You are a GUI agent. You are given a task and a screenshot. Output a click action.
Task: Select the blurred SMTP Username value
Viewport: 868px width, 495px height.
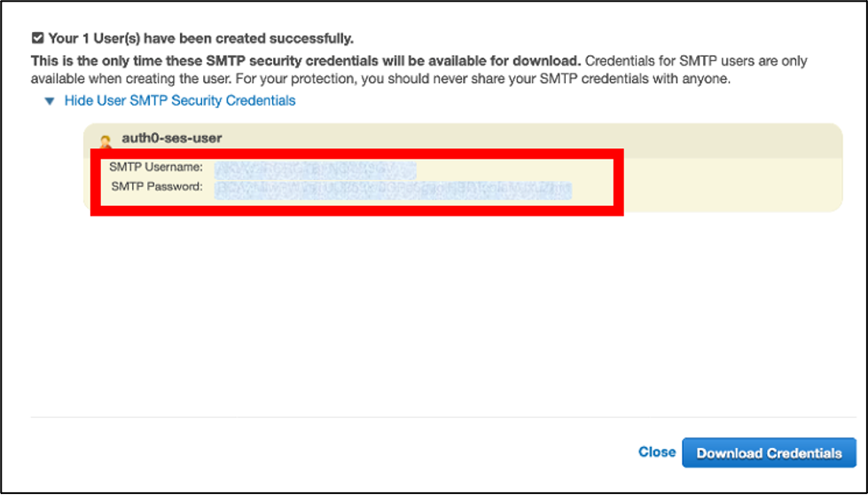click(316, 168)
